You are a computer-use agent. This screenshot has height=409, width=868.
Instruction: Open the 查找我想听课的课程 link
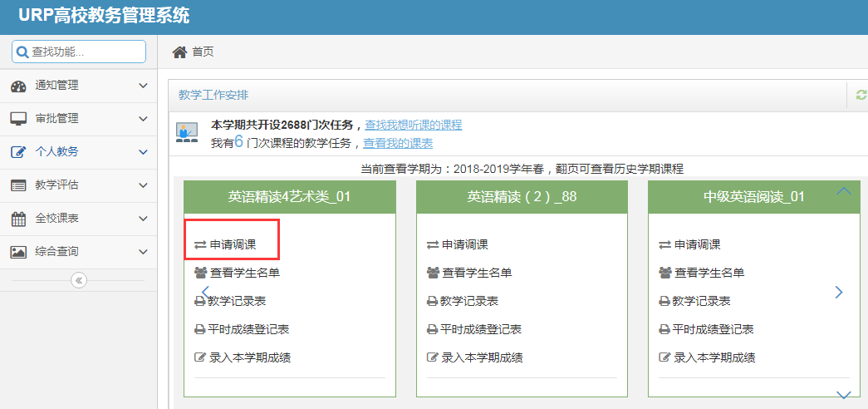tap(413, 125)
